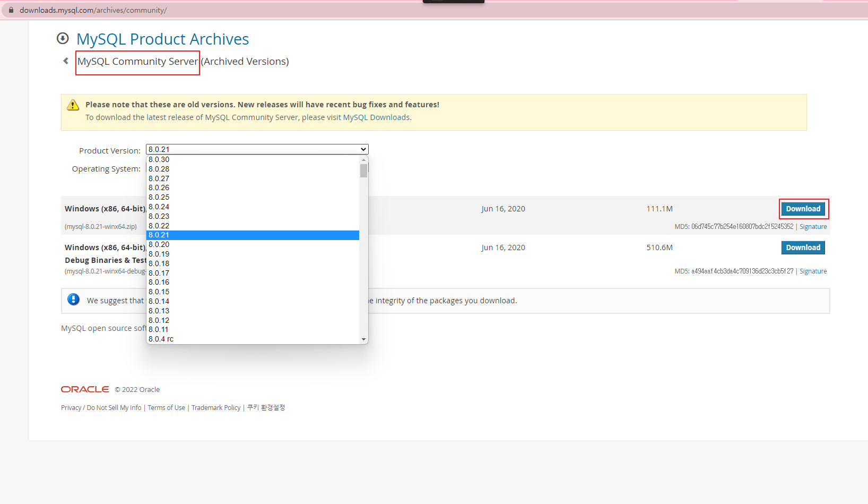Click the dropdown list scroll up arrow

tap(363, 159)
